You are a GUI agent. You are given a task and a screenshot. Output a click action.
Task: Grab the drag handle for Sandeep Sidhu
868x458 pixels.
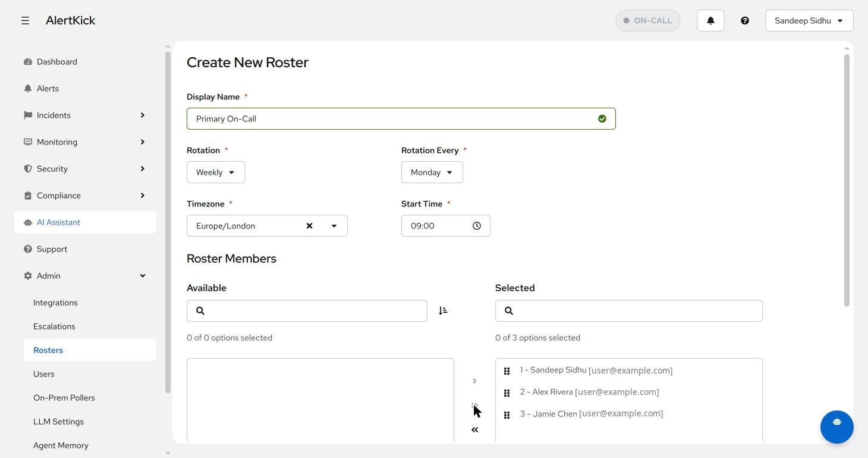[x=507, y=371]
